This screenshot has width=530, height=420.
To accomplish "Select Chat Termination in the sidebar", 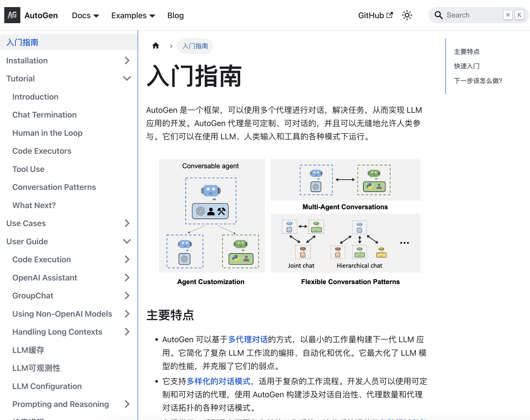I will point(44,115).
